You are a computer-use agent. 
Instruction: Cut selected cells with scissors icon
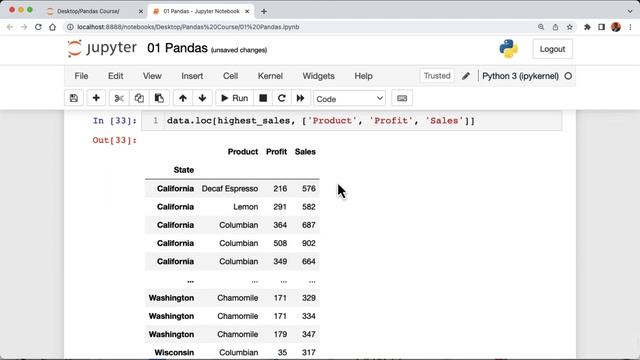click(x=119, y=98)
